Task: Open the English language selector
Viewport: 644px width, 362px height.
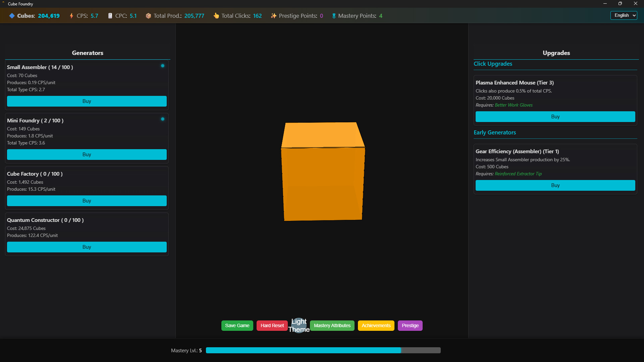Action: [x=624, y=15]
